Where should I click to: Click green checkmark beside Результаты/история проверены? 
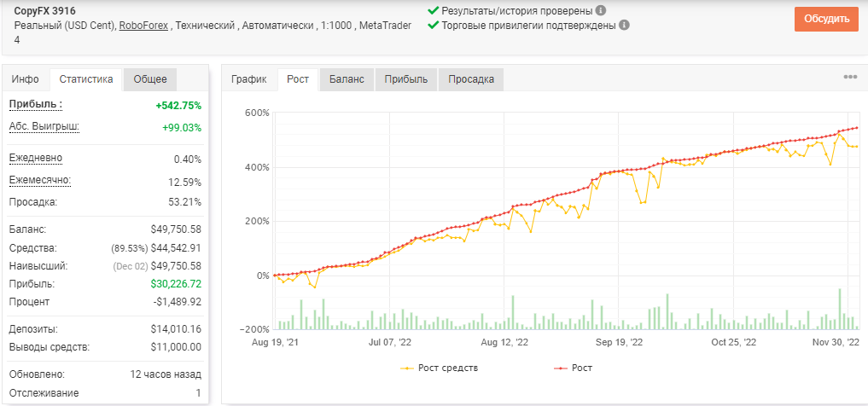pyautogui.click(x=433, y=10)
